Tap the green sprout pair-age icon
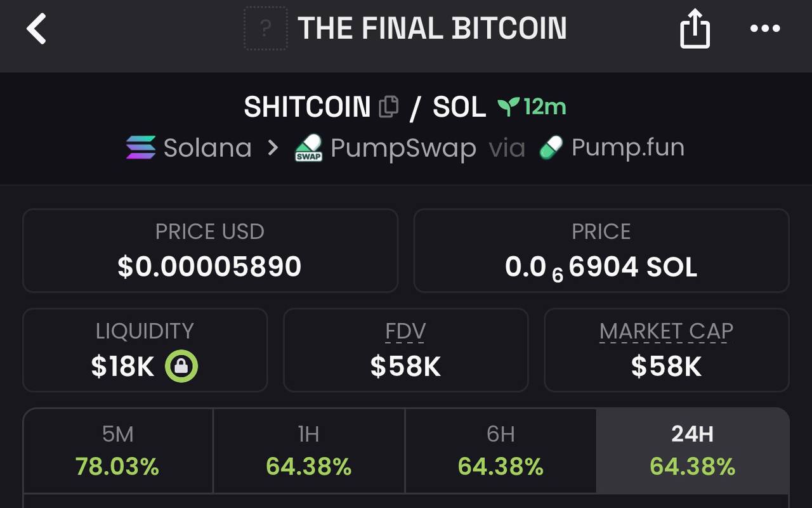This screenshot has height=508, width=812. click(x=508, y=106)
